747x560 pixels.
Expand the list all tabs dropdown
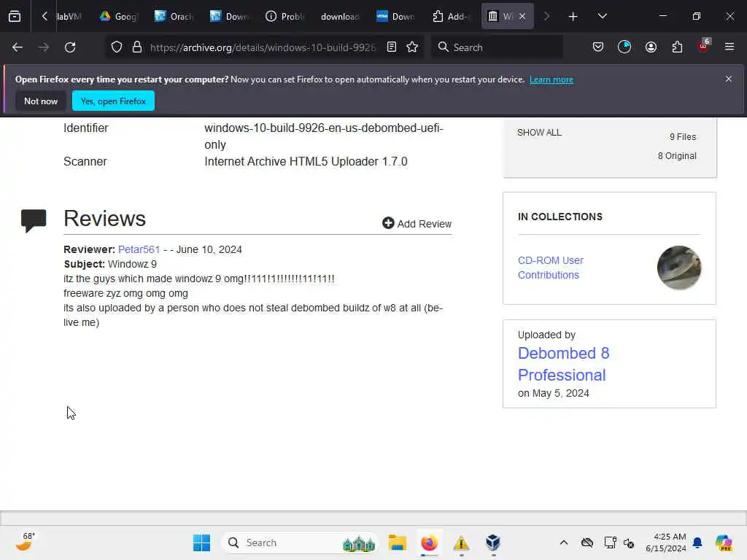[x=602, y=16]
